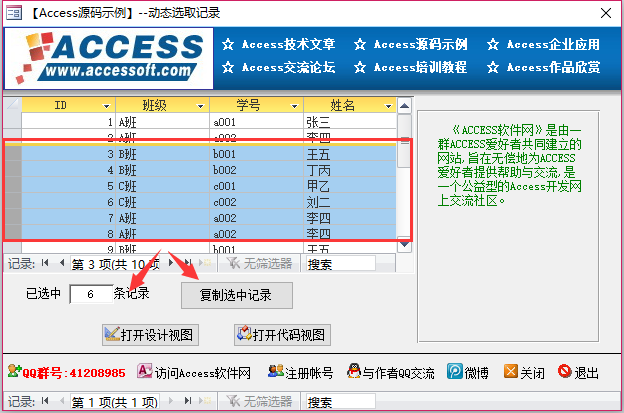This screenshot has height=413, width=624.
Task: Click the cell b002
Action: coord(256,169)
